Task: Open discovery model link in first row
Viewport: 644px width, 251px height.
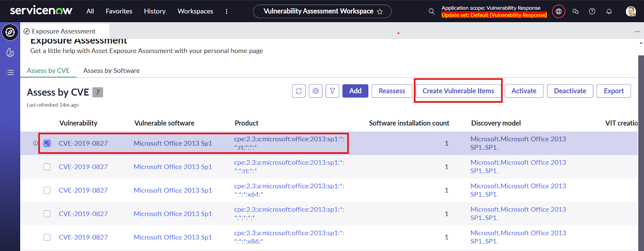Action: tap(518, 143)
